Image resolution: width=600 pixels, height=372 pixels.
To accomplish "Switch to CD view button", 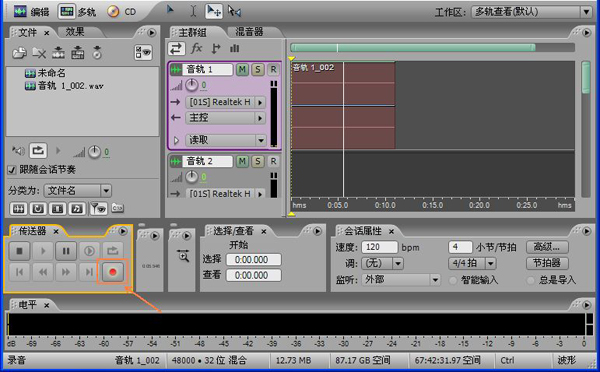I will click(121, 11).
